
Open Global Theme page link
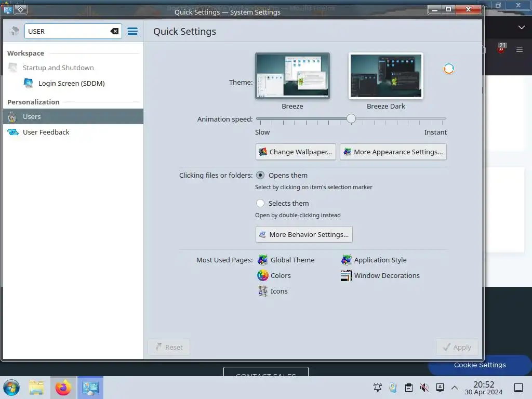coord(292,260)
